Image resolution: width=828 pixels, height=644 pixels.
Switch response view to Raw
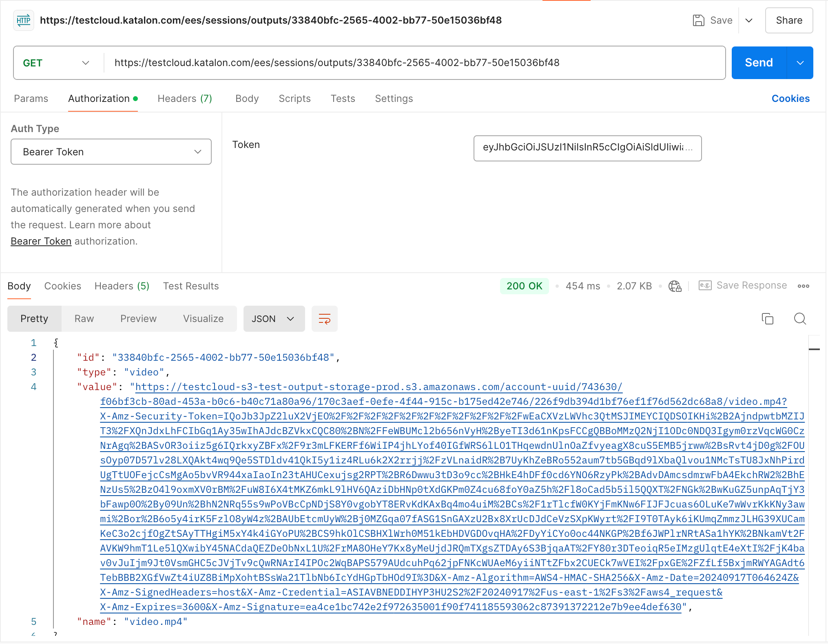coord(84,319)
